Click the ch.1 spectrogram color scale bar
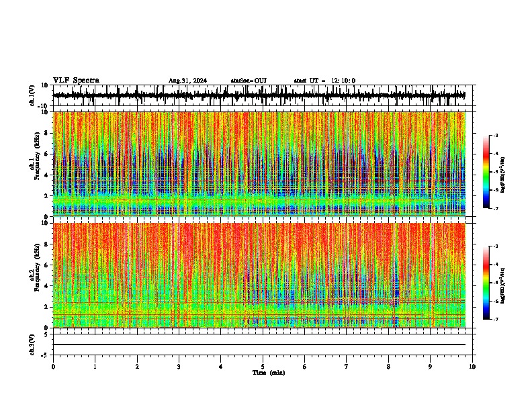532x411 pixels. (486, 172)
